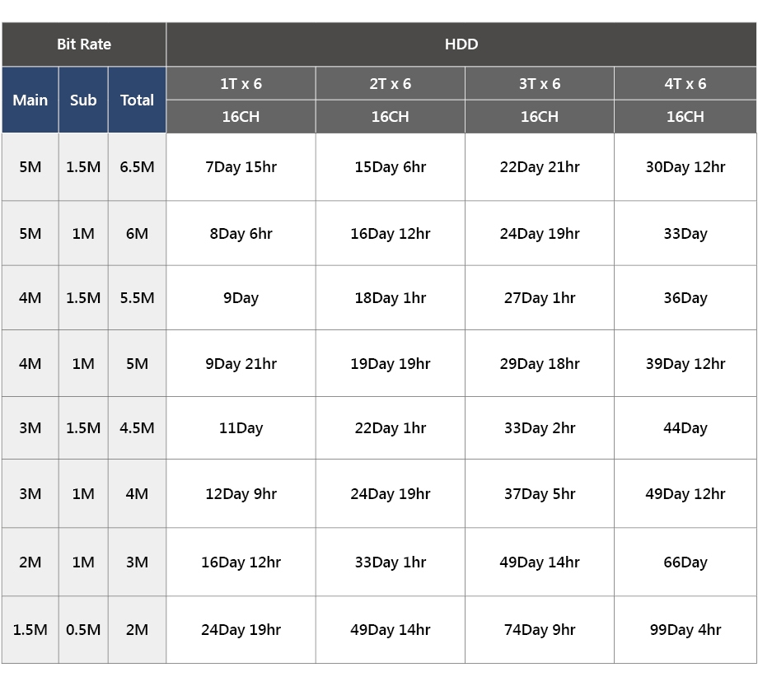The width and height of the screenshot is (758, 700).
Task: Select the 11Day cell
Action: coord(241,428)
